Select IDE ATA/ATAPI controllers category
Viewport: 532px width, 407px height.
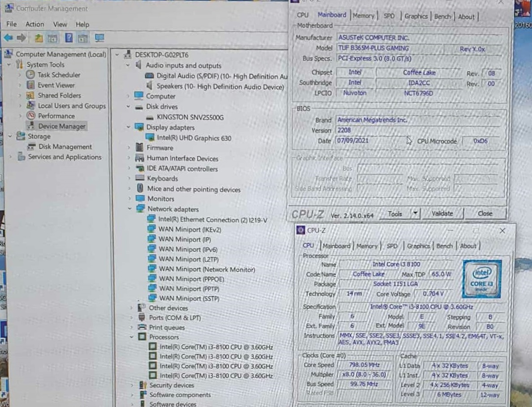(x=182, y=168)
